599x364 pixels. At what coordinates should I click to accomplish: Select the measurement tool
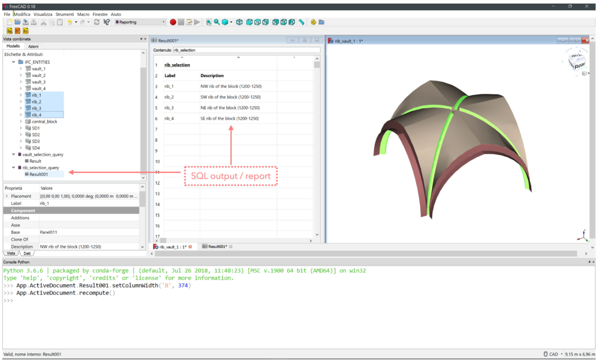pyautogui.click(x=302, y=22)
